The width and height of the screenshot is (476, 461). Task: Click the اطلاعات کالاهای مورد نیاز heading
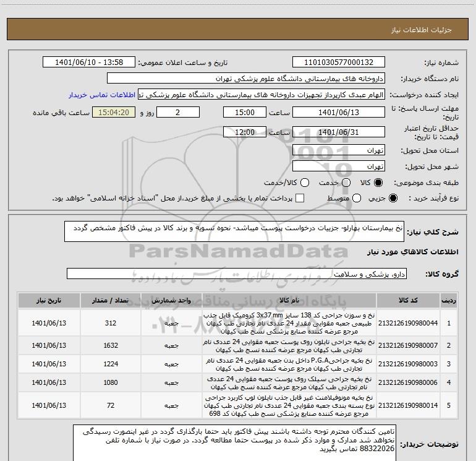click(412, 252)
